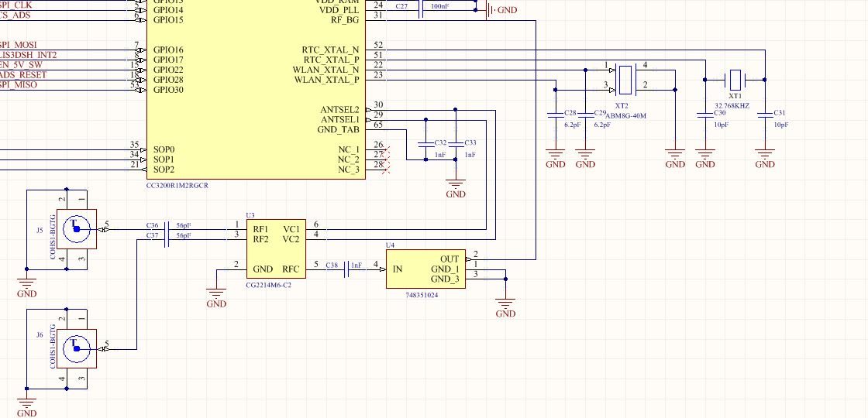Click the RTC_XTAL_N pin label
The image size is (868, 418).
pyautogui.click(x=330, y=50)
